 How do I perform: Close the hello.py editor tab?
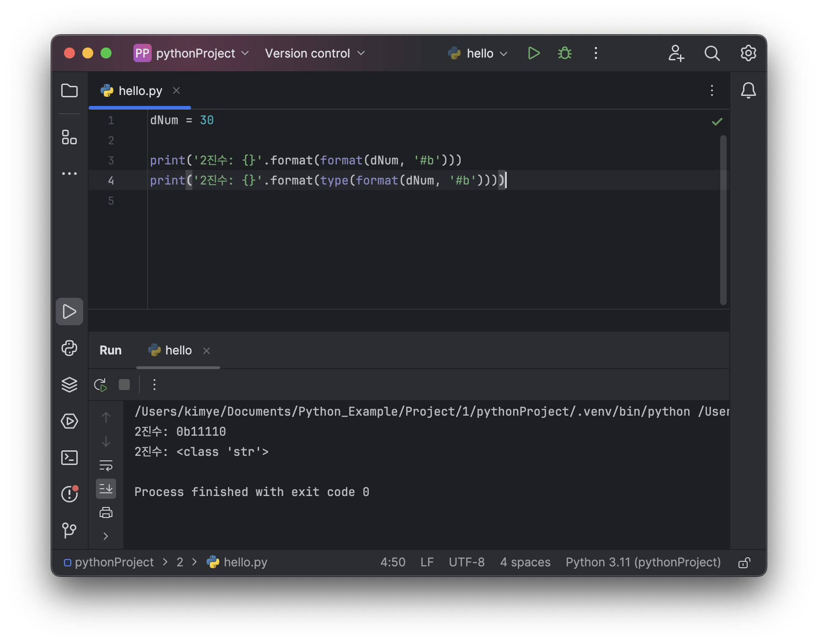(x=176, y=91)
